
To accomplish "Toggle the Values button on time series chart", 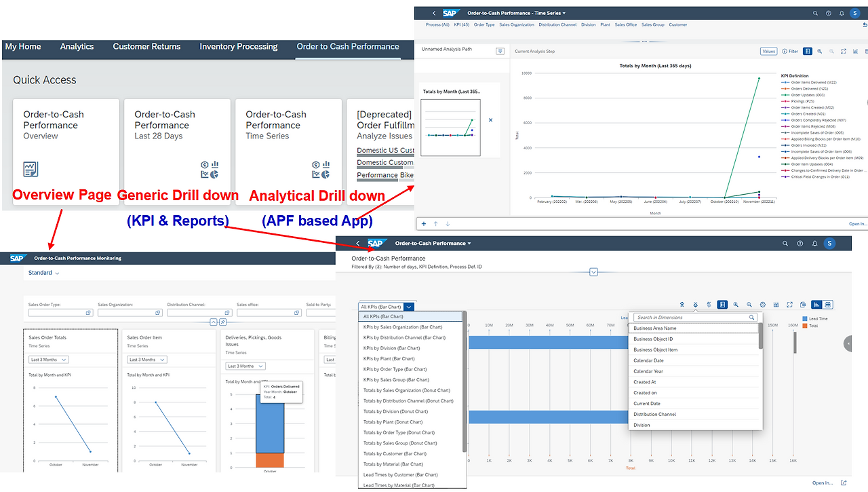I will coord(768,51).
